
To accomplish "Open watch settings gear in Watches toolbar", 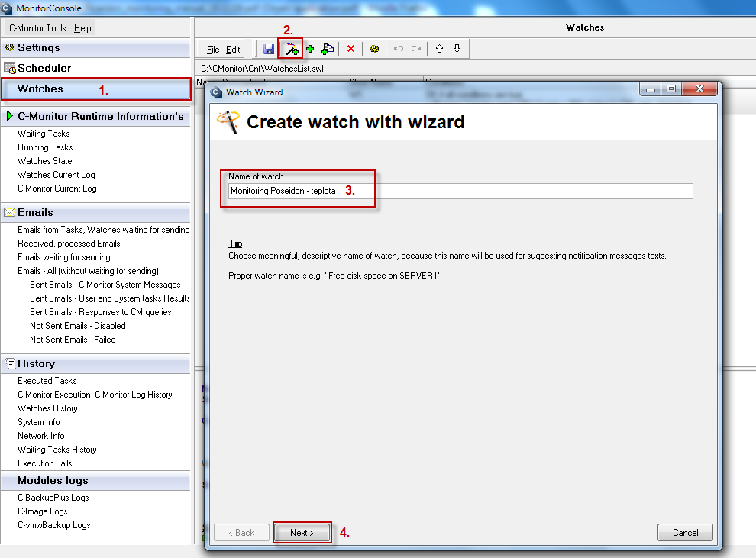I will tap(374, 49).
